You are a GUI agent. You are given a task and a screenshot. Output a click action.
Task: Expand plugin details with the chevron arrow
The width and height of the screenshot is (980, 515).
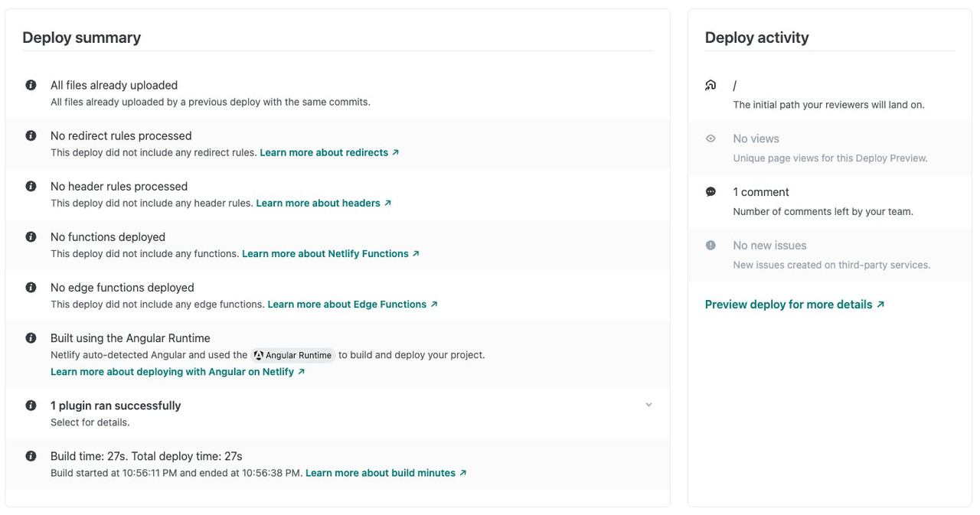648,405
